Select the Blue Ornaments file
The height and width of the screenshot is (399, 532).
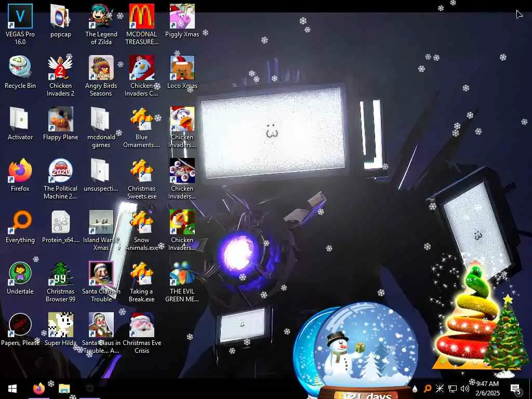[142, 128]
